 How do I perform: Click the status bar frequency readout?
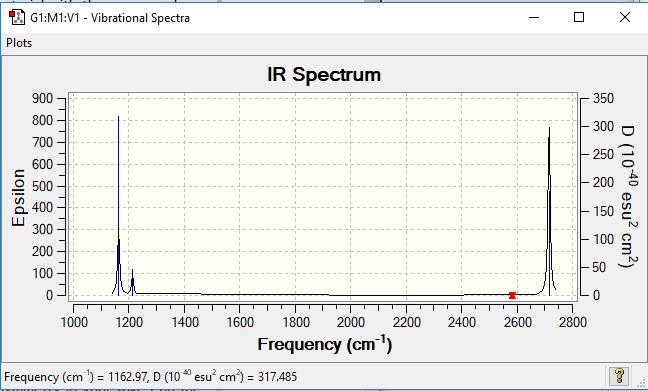coord(150,377)
